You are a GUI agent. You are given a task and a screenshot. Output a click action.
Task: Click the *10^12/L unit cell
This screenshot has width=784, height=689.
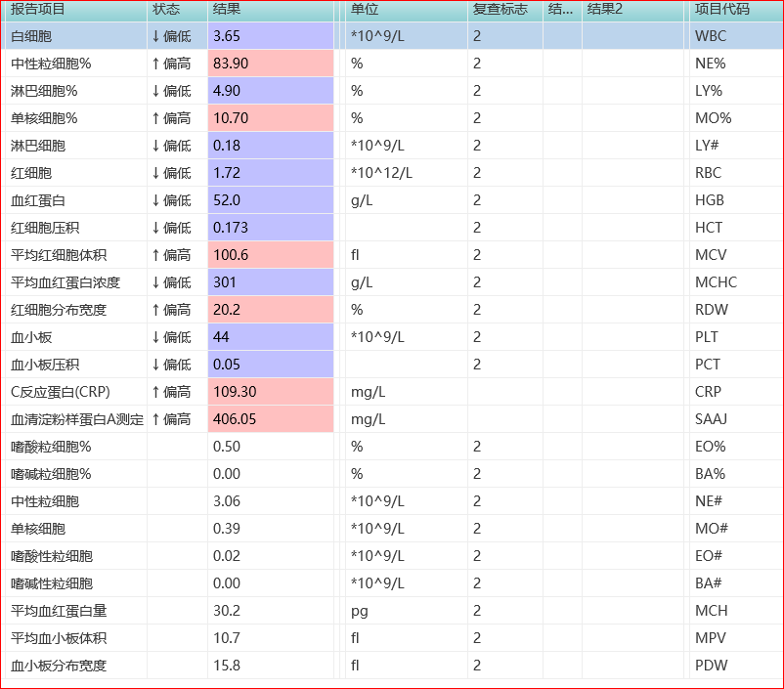click(381, 173)
